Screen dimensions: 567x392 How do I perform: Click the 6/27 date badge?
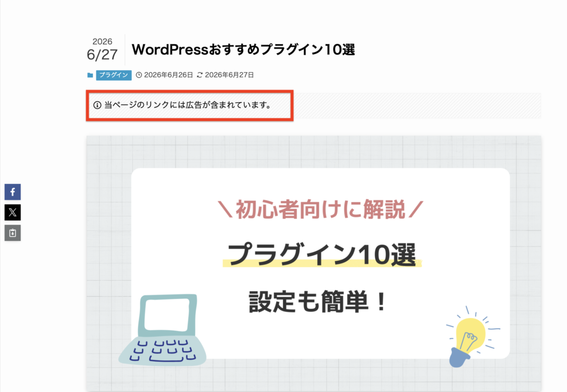click(102, 55)
